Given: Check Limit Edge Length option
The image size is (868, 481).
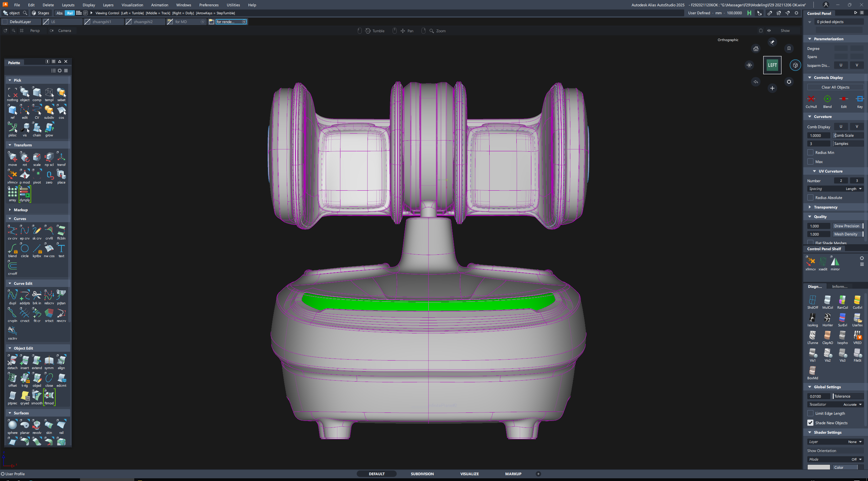Looking at the screenshot, I should (810, 413).
